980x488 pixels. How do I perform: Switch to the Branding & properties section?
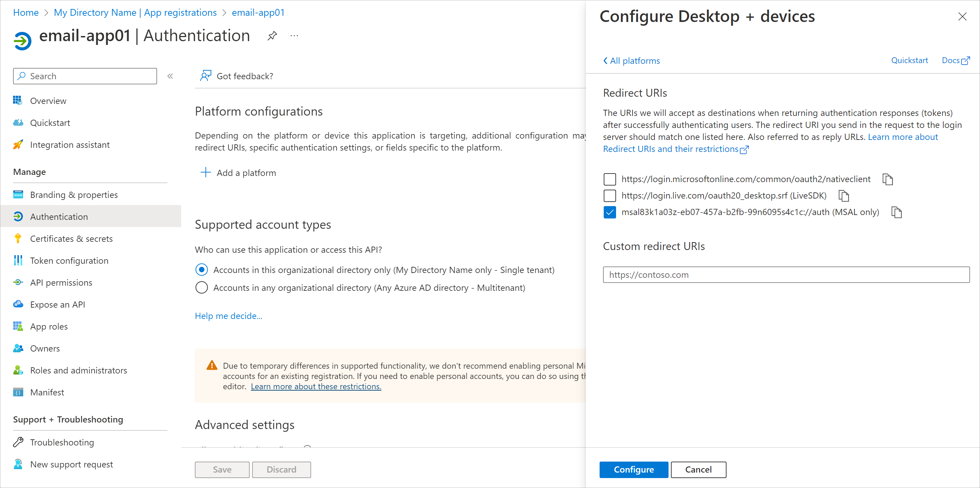point(74,194)
